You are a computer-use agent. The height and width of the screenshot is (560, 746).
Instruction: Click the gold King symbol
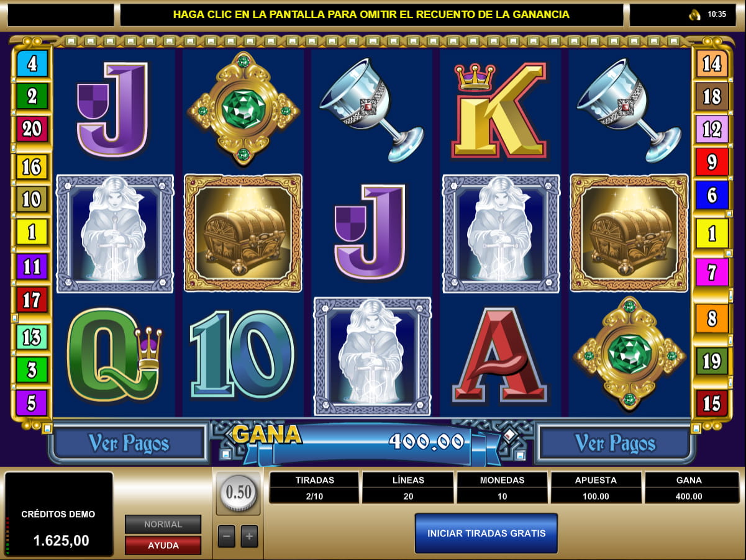499,111
